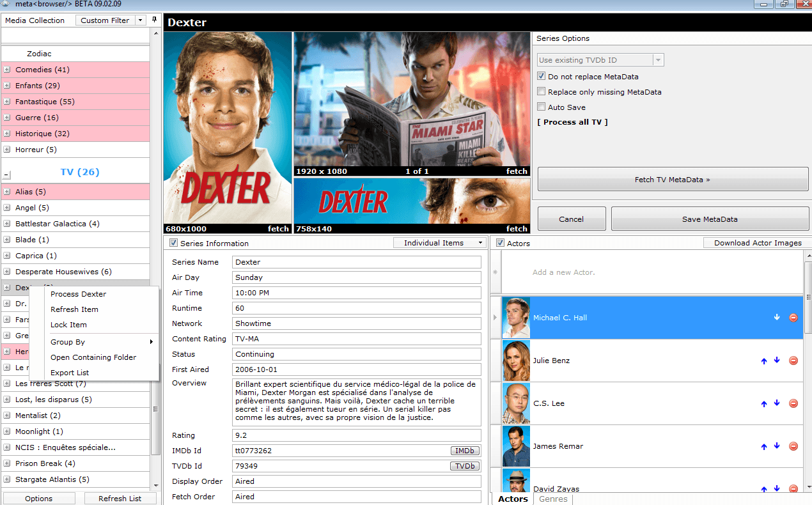Click the Julie Benz actor photo

(x=516, y=361)
